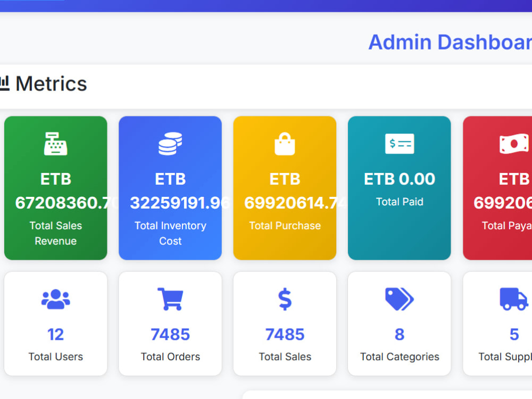This screenshot has width=532, height=399.
Task: Click the shopping cart icon above Total Orders
Action: [x=170, y=299]
